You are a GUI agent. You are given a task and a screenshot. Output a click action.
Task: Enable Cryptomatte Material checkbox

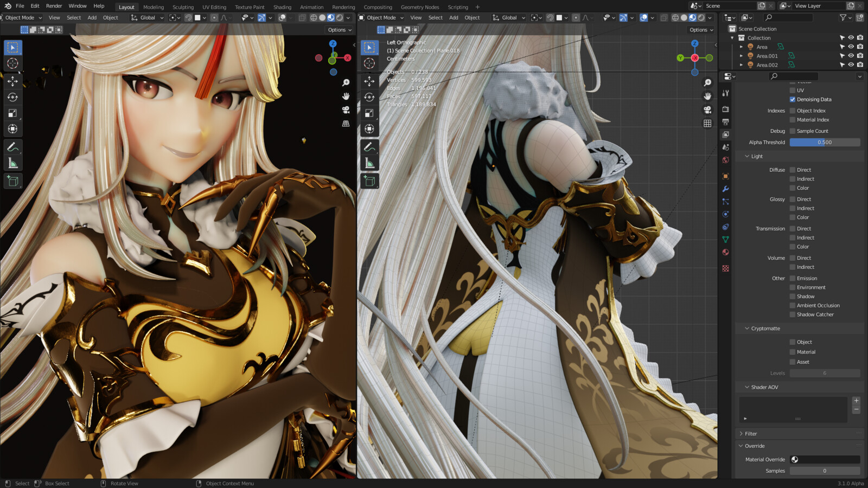[793, 352]
